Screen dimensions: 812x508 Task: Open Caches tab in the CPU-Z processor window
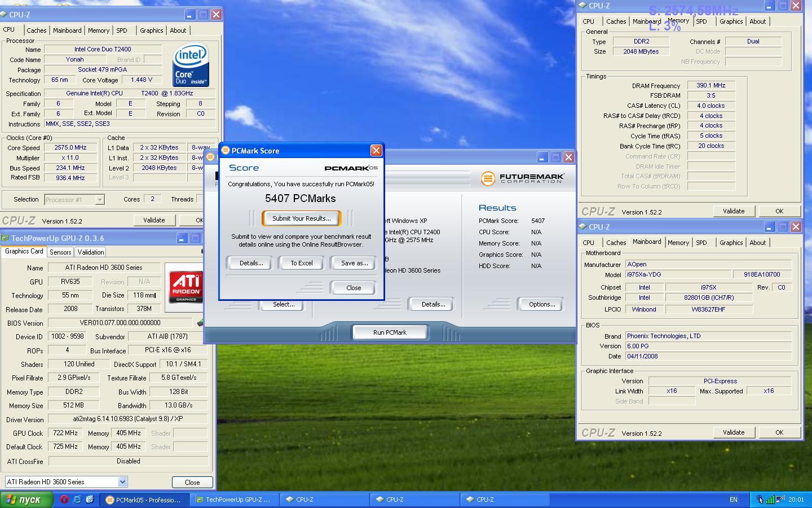click(37, 30)
